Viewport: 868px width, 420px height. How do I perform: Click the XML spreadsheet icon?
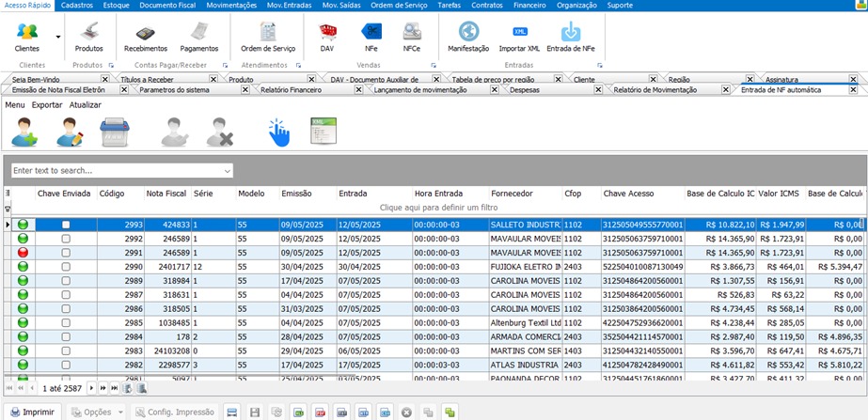point(323,132)
